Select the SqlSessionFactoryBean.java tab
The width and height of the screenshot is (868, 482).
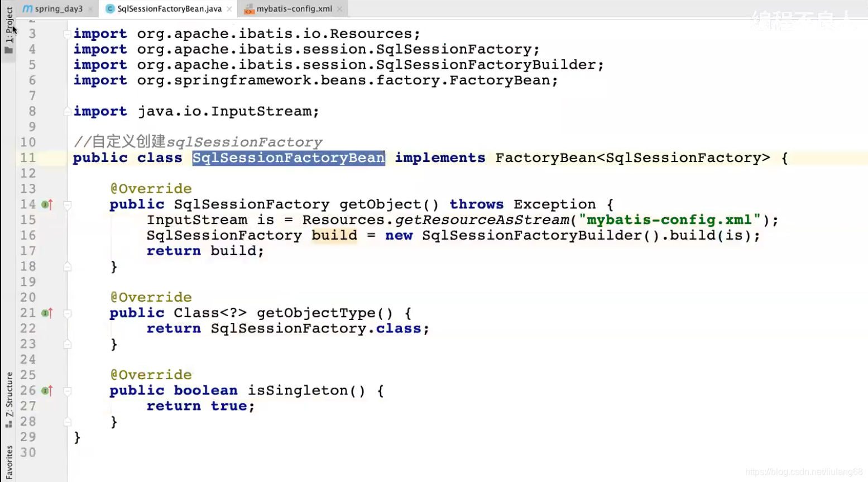pos(169,8)
